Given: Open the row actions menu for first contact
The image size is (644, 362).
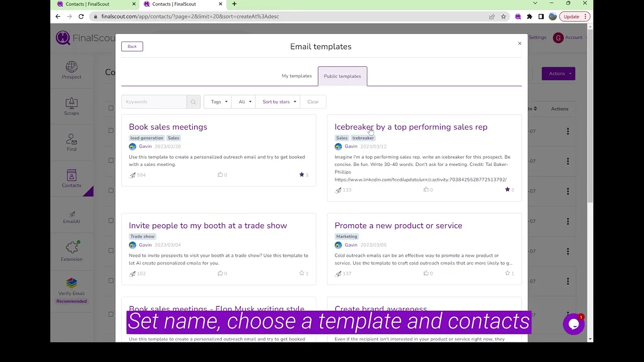Looking at the screenshot, I should [568, 131].
